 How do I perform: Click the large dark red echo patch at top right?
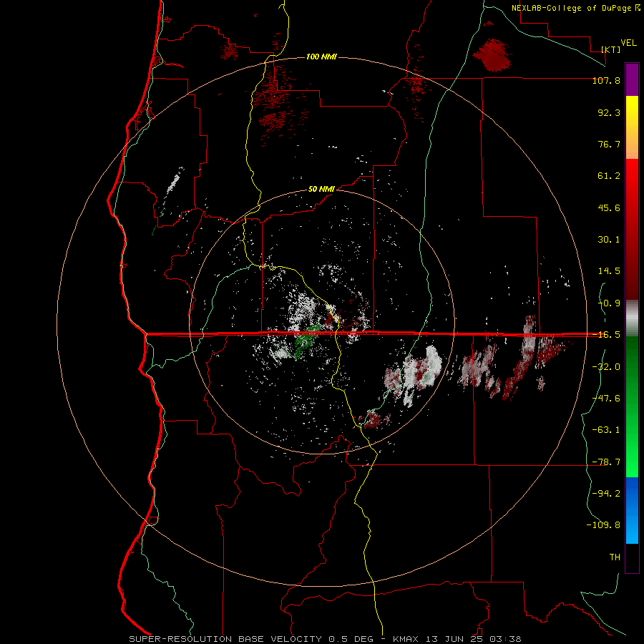pos(492,54)
